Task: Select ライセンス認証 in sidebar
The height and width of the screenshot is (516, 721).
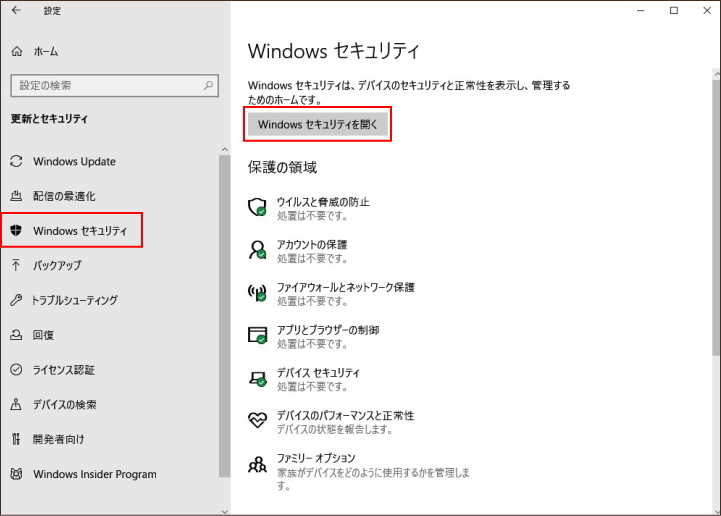Action: [64, 370]
